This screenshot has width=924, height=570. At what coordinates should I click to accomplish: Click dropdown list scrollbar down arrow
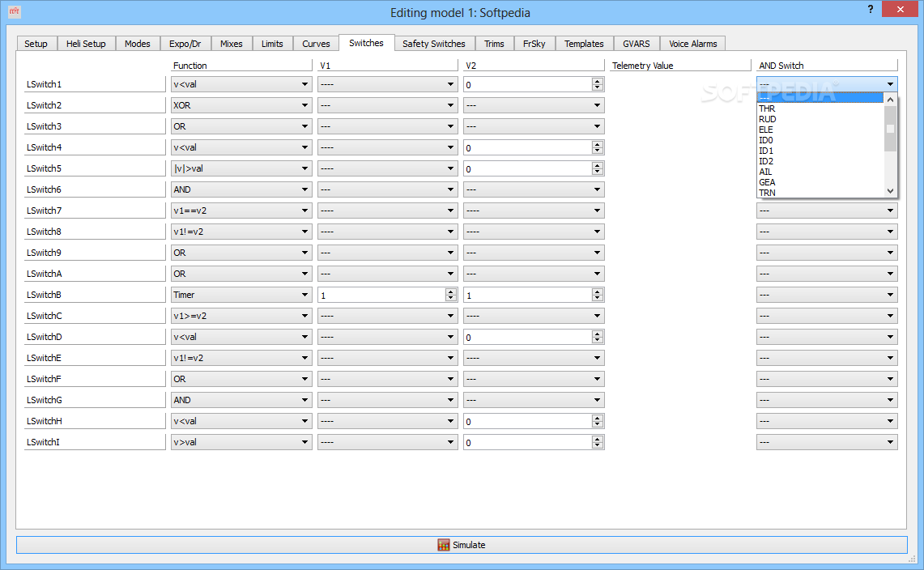[x=891, y=191]
